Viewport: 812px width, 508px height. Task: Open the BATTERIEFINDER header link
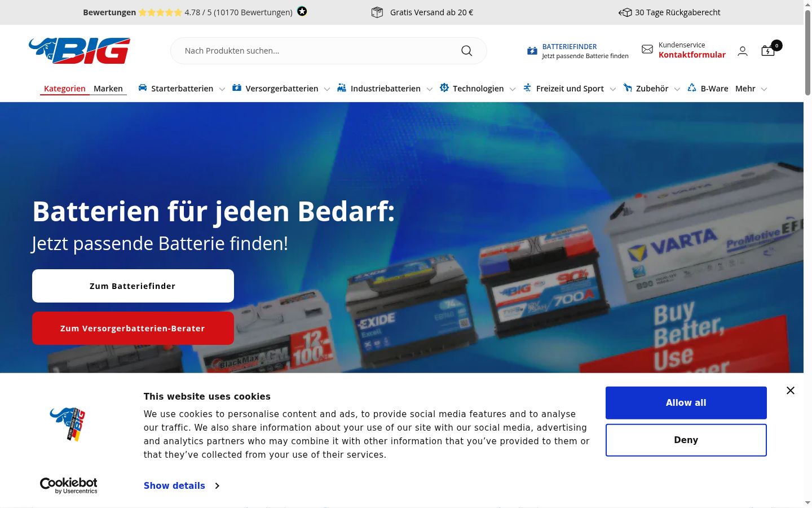click(570, 47)
